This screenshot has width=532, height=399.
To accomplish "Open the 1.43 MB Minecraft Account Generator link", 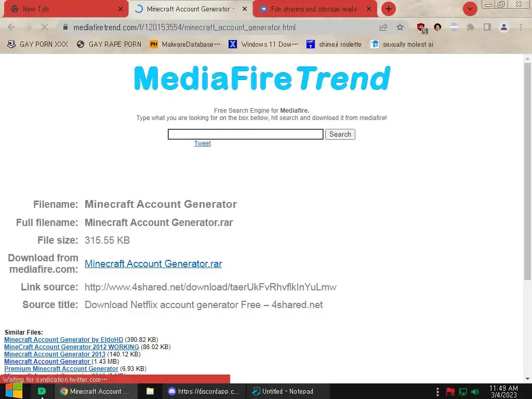I will click(x=47, y=362).
